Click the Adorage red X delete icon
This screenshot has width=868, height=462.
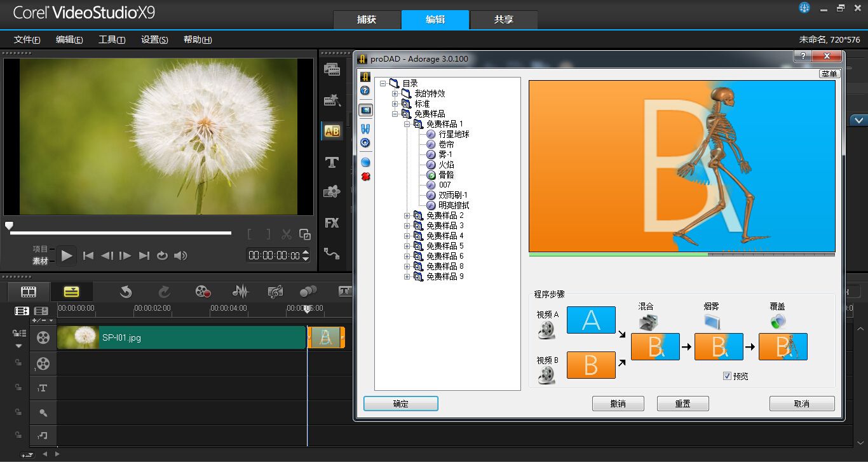tap(365, 176)
